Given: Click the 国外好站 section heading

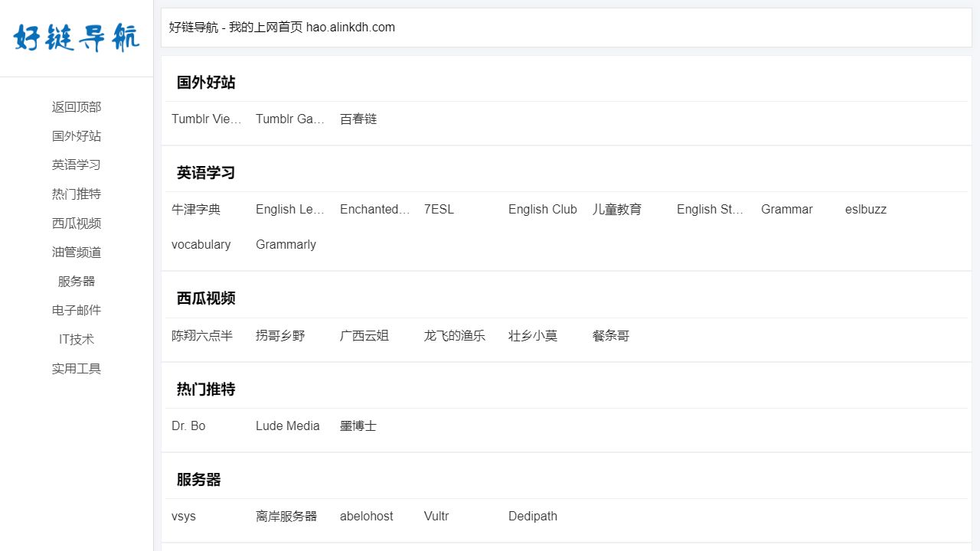Looking at the screenshot, I should 206,83.
